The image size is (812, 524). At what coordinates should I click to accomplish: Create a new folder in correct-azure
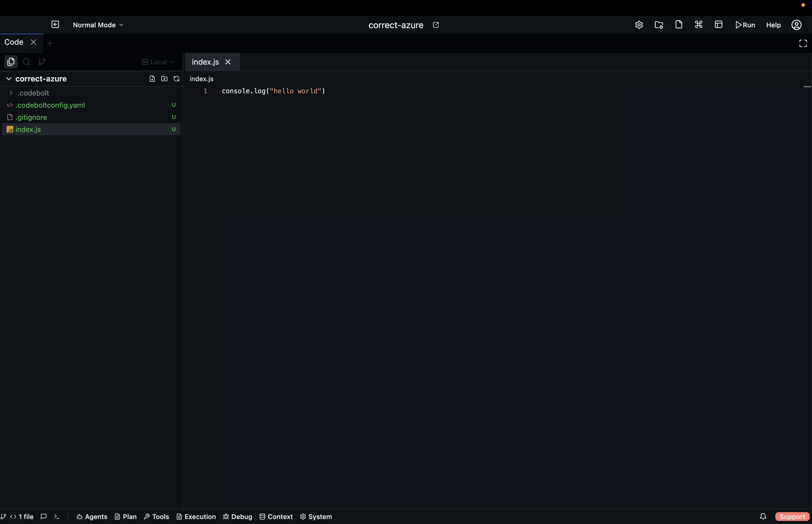coord(164,79)
